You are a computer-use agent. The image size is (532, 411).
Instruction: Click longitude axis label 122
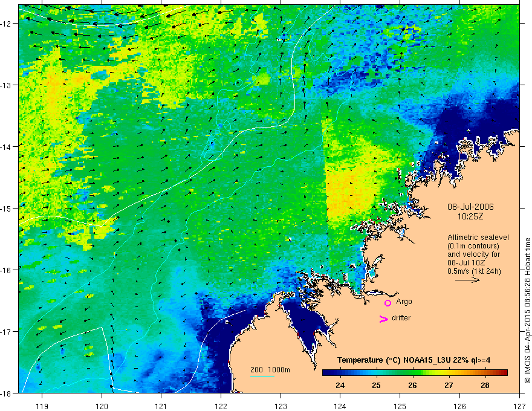221,406
